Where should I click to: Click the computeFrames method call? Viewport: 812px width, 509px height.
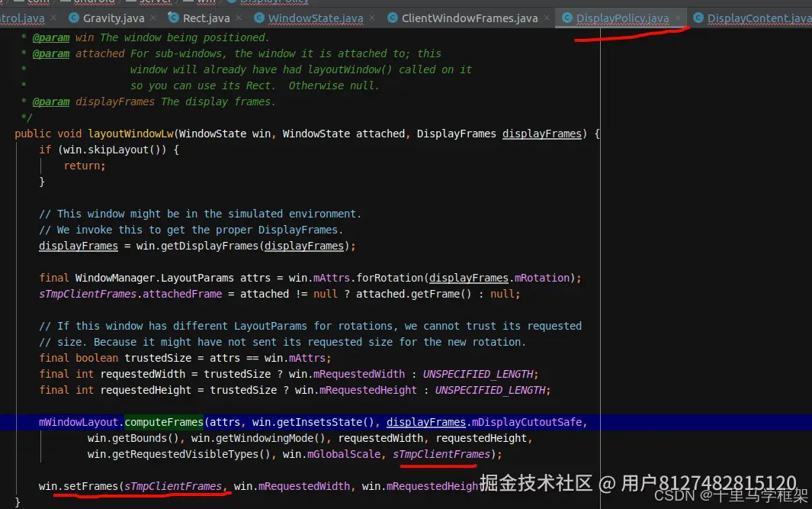click(x=164, y=423)
